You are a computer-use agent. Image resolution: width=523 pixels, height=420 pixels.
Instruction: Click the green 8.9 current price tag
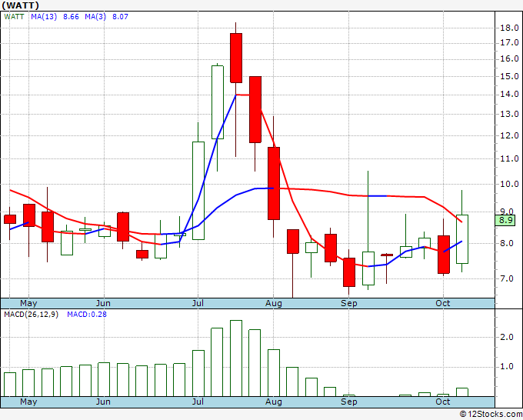click(506, 220)
